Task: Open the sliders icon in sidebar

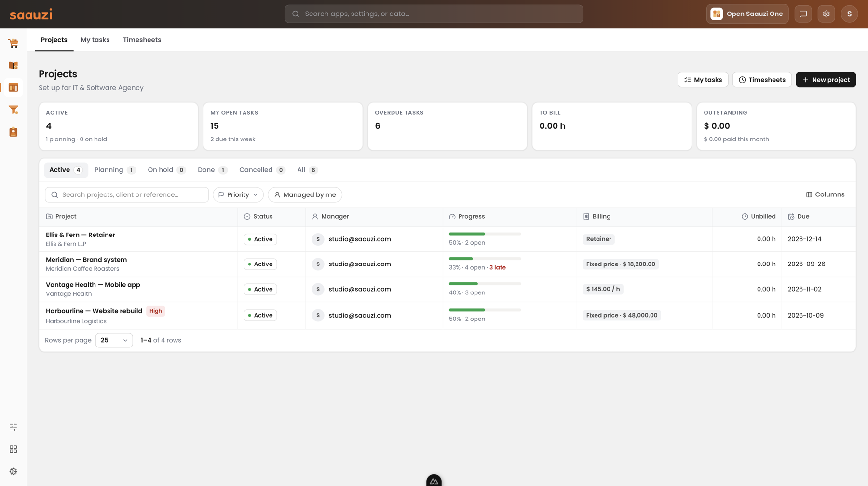Action: [14, 427]
